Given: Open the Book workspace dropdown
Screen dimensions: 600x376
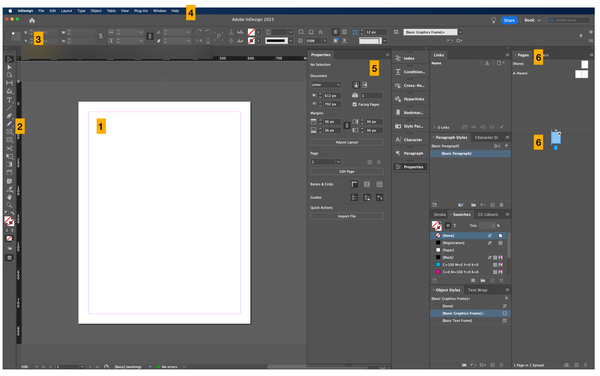Looking at the screenshot, I should tap(532, 20).
